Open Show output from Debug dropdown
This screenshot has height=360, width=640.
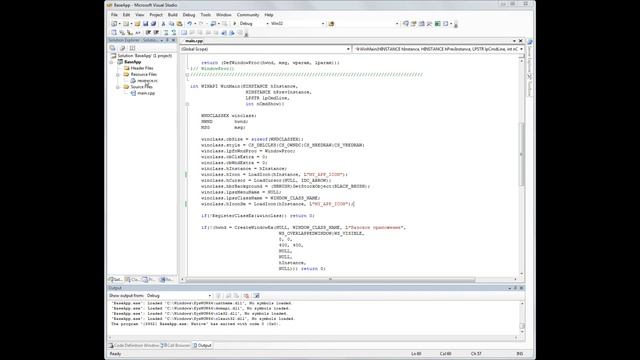(210, 296)
